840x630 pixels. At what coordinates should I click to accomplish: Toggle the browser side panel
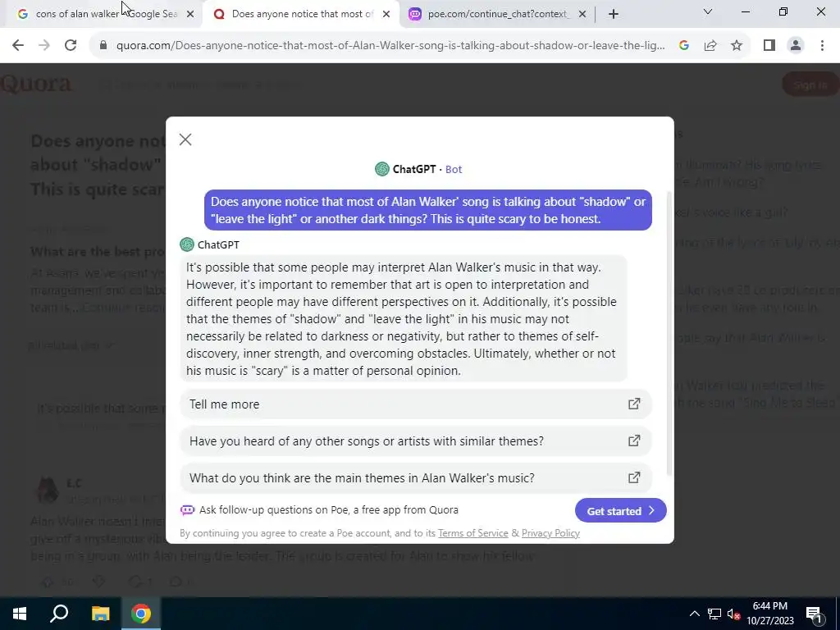pos(769,46)
